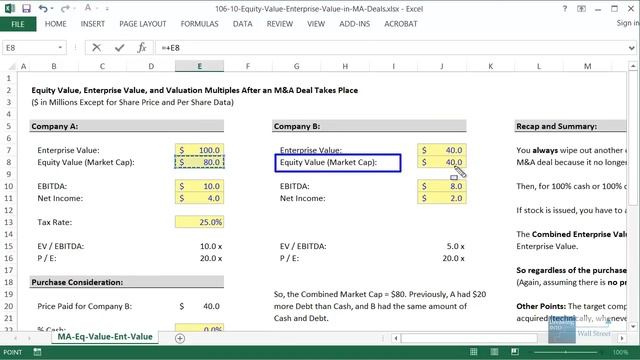Click the Excel application icon

(x=10, y=9)
